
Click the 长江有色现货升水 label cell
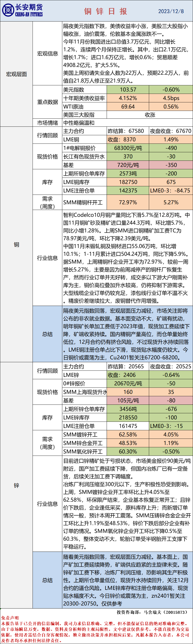[x=84, y=157]
